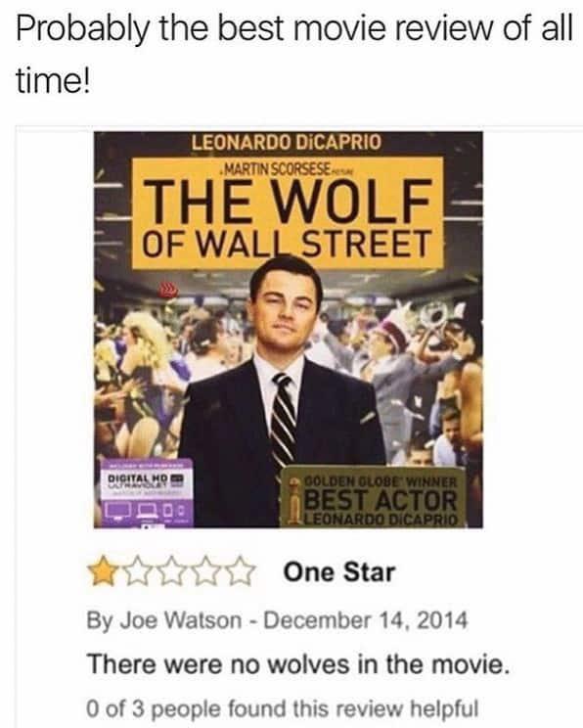Click the Leonardo DiCaprio name atop the poster
The height and width of the screenshot is (728, 583).
287,142
